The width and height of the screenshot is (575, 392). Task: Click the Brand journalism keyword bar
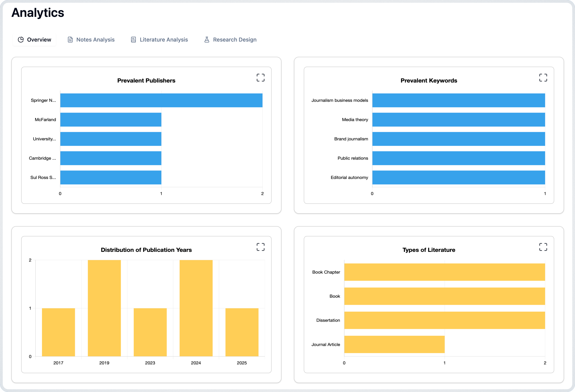[458, 139]
